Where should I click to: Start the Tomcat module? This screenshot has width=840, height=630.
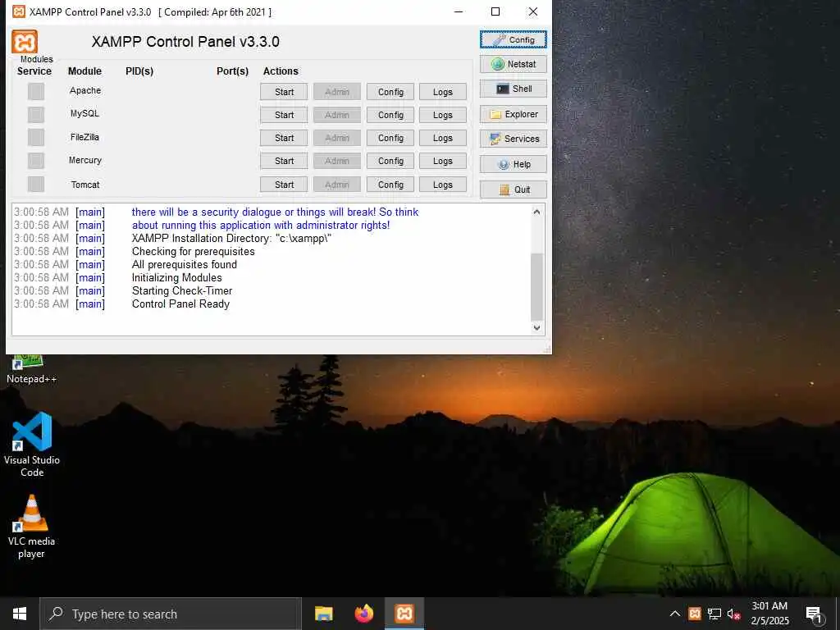[x=284, y=185]
